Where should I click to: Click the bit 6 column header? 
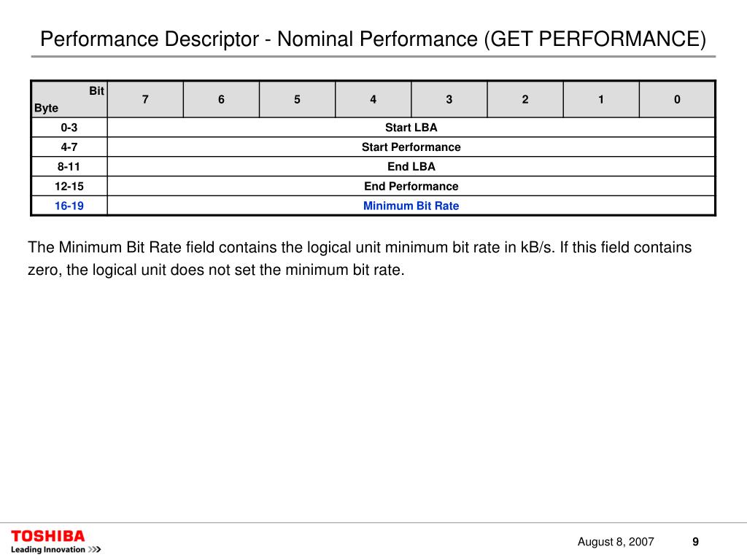(221, 99)
